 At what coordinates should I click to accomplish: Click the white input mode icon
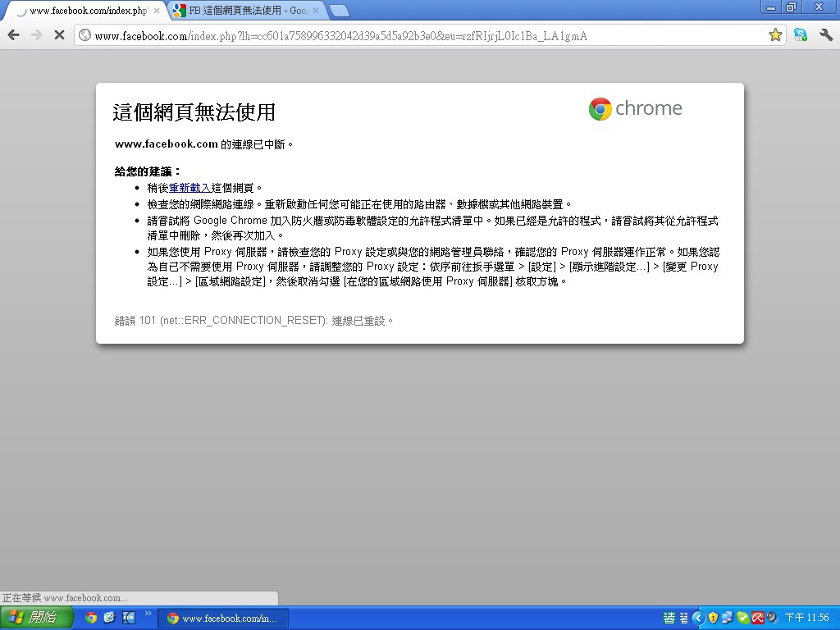(x=684, y=619)
